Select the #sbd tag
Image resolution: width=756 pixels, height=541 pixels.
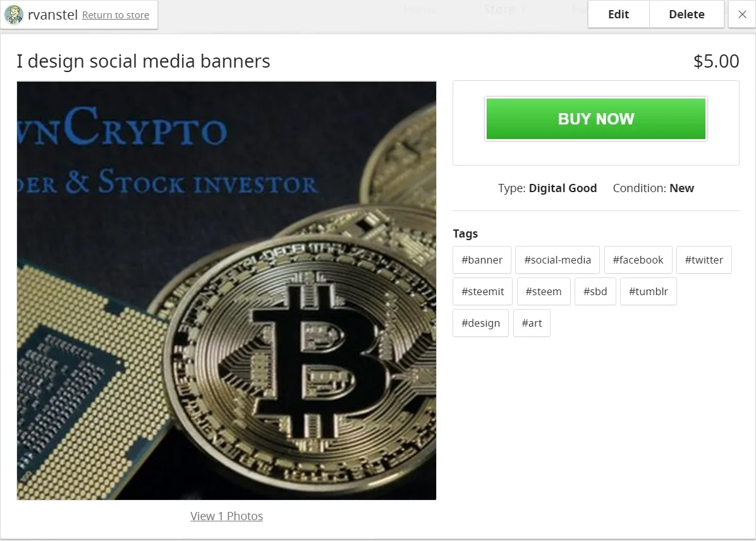[x=595, y=291]
